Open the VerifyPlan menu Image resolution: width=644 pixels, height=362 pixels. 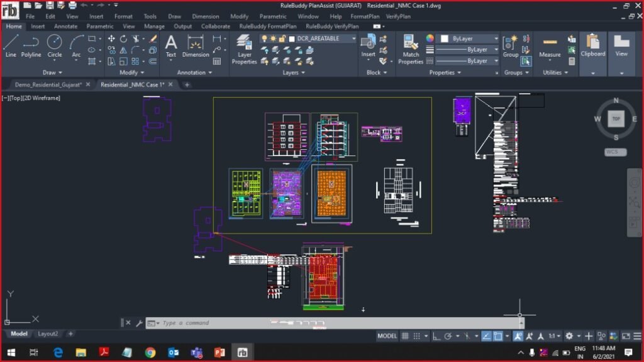tap(398, 16)
